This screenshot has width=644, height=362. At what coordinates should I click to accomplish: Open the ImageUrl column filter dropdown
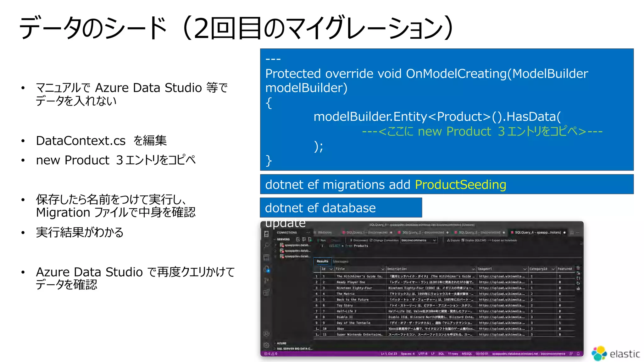[525, 269]
